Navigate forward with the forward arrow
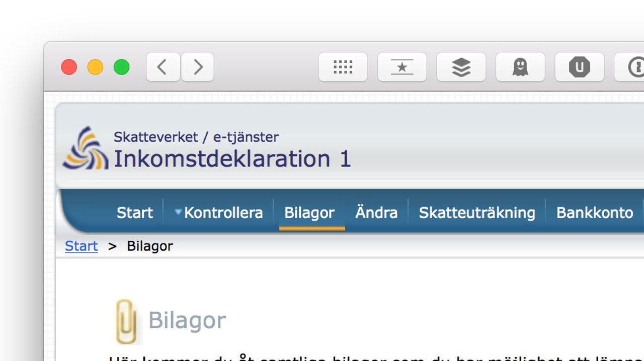The height and width of the screenshot is (361, 644). (197, 67)
